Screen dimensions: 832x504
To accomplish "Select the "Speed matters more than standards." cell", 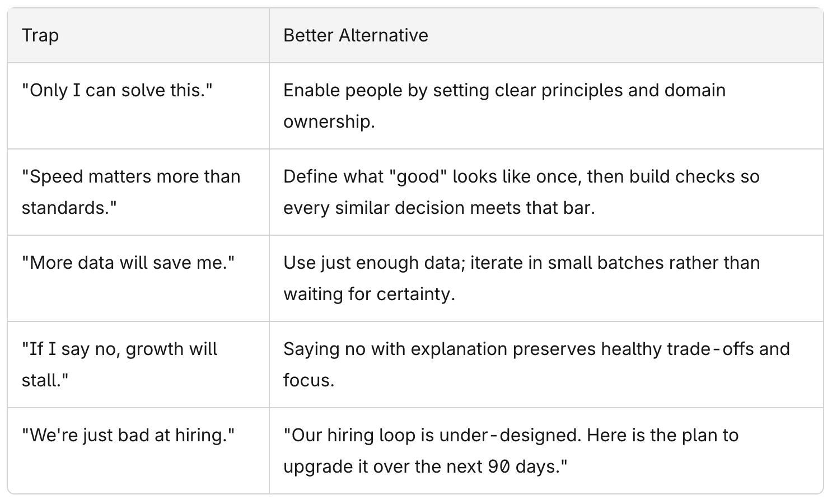I will point(138,192).
